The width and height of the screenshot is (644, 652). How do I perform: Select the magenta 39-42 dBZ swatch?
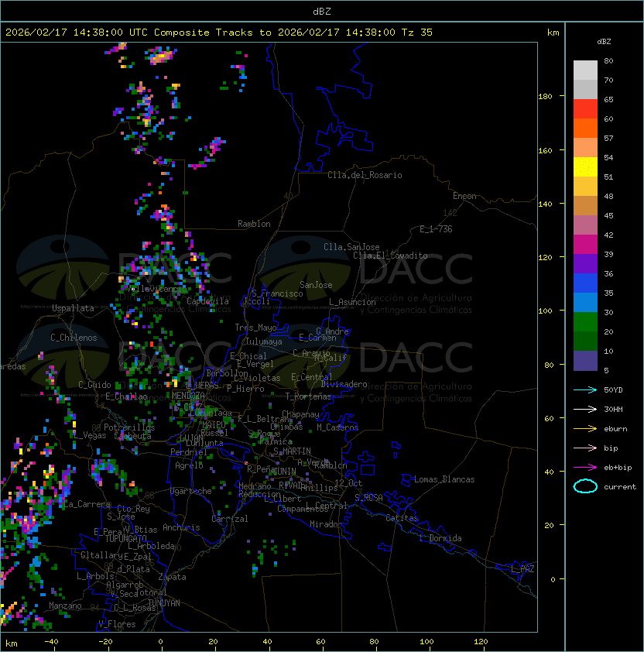pos(585,245)
